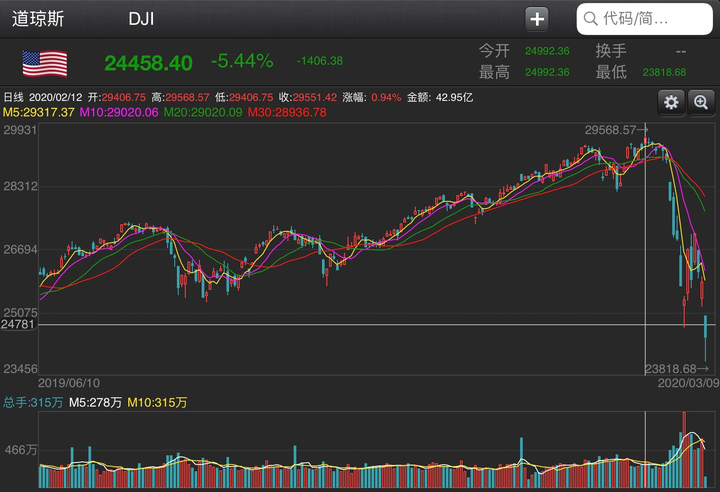Screen dimensions: 720x492
Task: Click the 26694 y-axis label
Action: tap(20, 250)
